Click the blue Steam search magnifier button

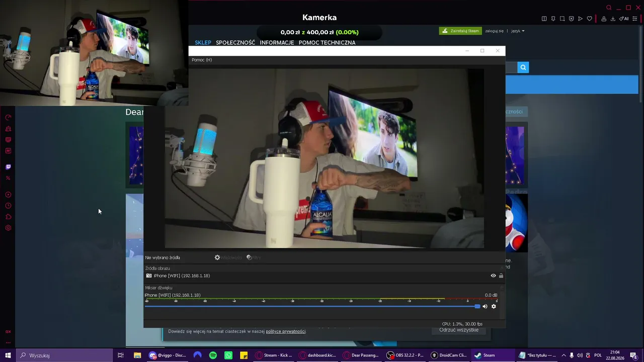pos(523,67)
